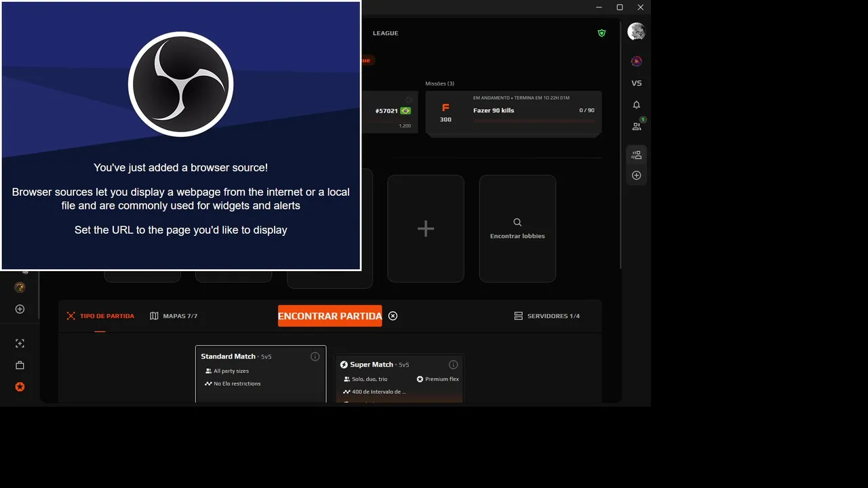Switch to the LEAGUE tab
The width and height of the screenshot is (868, 488).
pyautogui.click(x=385, y=33)
